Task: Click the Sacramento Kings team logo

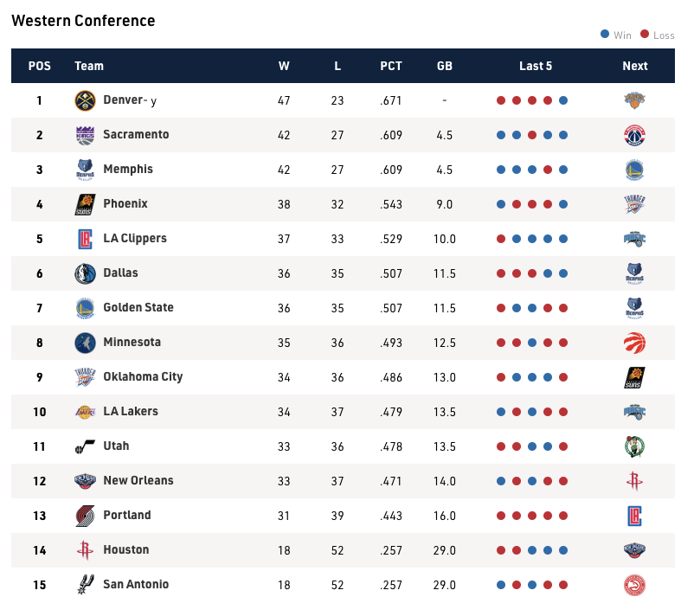Action: pyautogui.click(x=85, y=135)
